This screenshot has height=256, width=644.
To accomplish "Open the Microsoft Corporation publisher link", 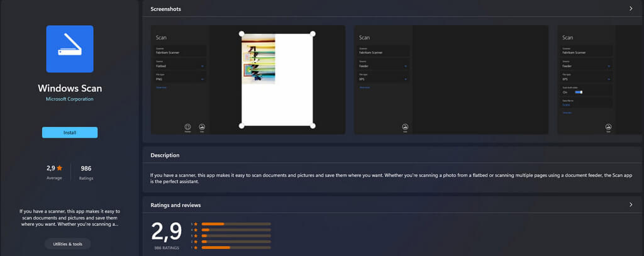I will pyautogui.click(x=69, y=99).
